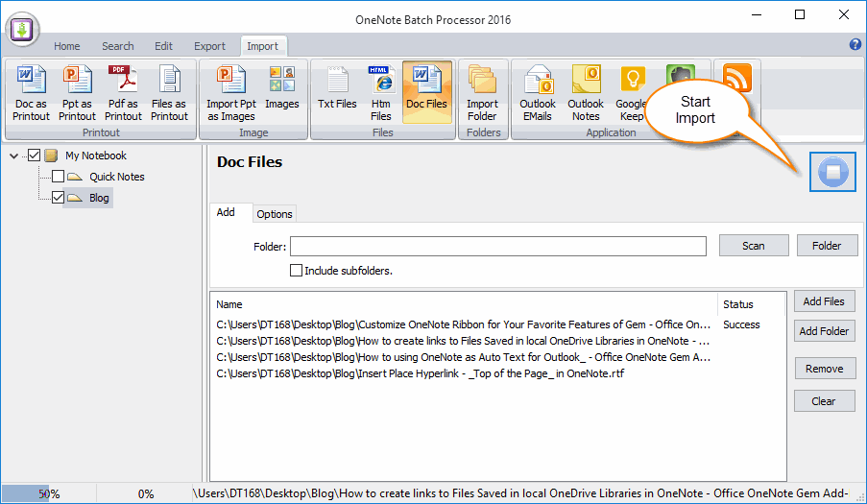Click the Doc as Printout icon
Image resolution: width=867 pixels, height=504 pixels.
[x=31, y=93]
